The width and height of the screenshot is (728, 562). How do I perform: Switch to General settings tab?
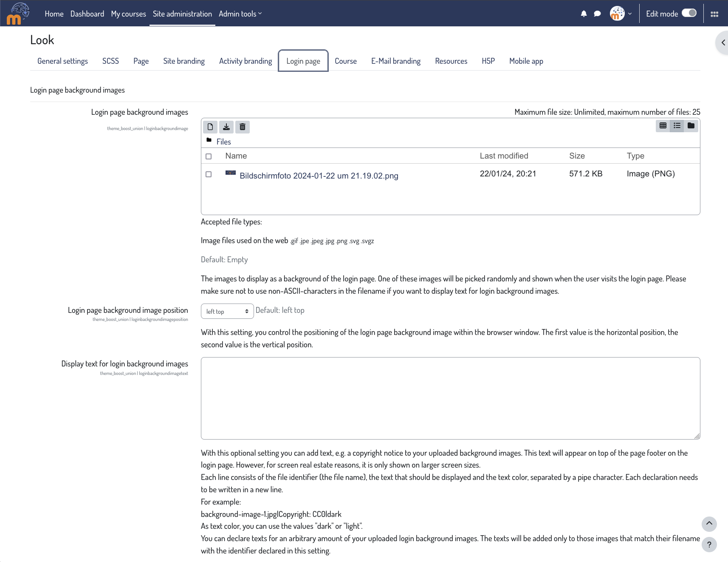pos(62,61)
